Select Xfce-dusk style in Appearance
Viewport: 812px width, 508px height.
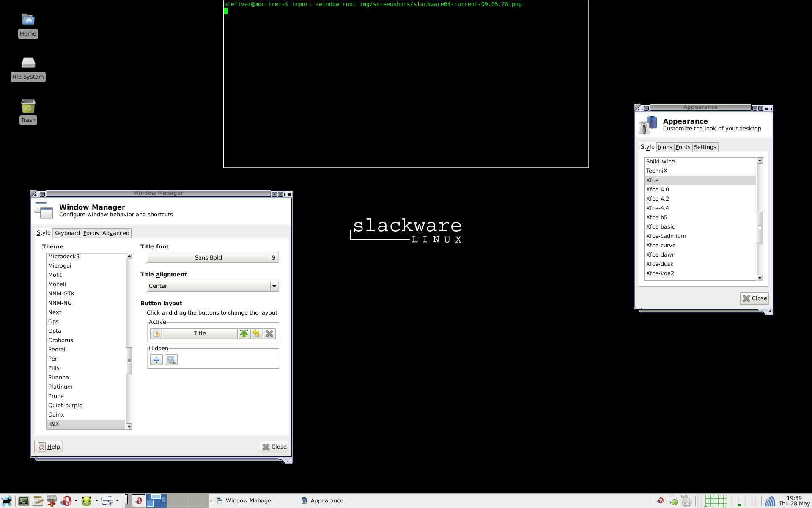pos(700,264)
